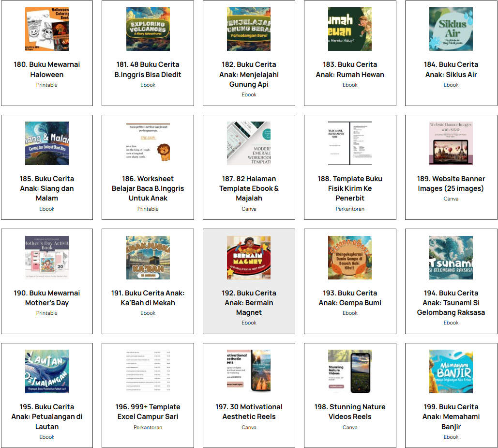Screen dimensions: 498x448
Task: Click 'Buku Cerita Anak: Gempa Bumi' title
Action: pyautogui.click(x=350, y=298)
